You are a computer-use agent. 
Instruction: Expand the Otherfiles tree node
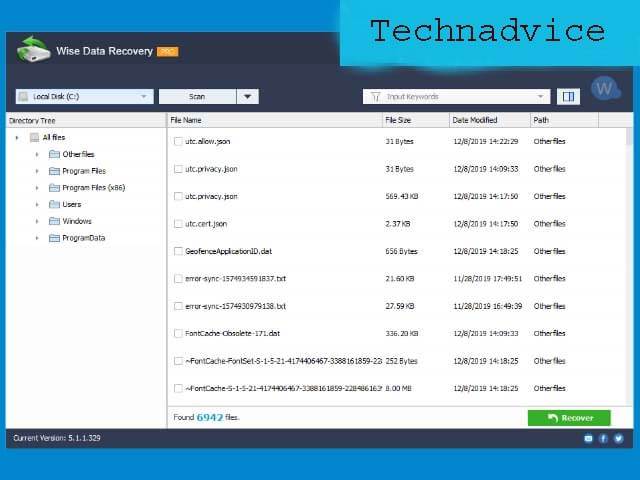tap(37, 154)
